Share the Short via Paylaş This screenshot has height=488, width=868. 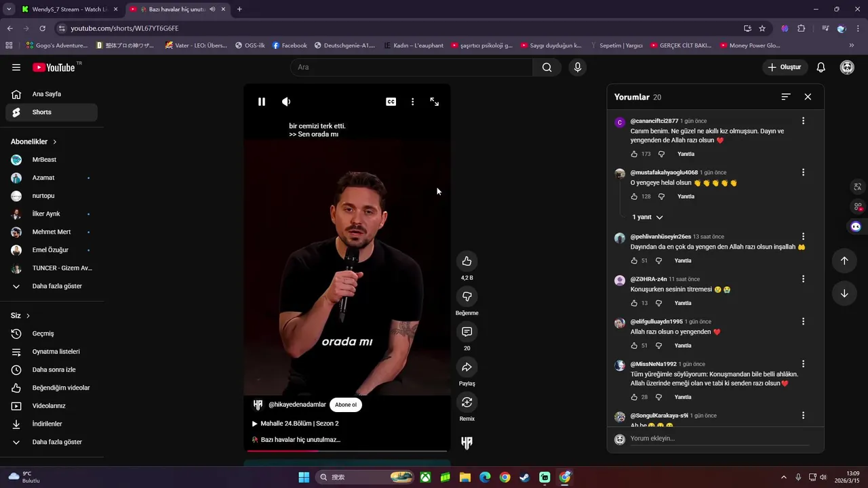tap(467, 367)
